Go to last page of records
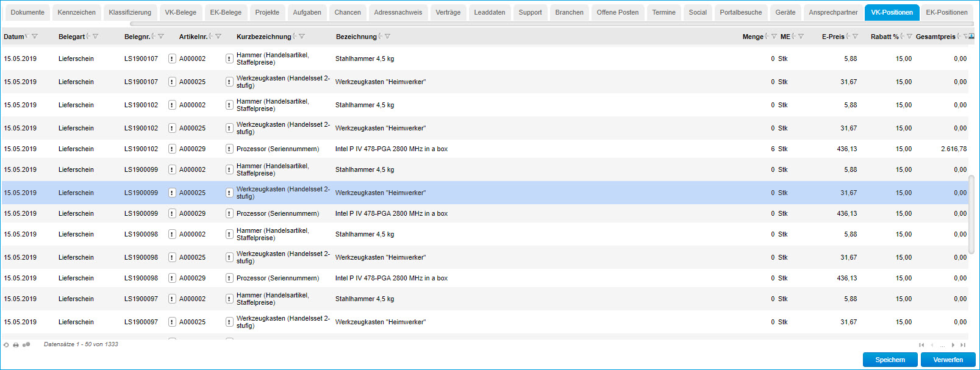The width and height of the screenshot is (980, 370). click(963, 345)
